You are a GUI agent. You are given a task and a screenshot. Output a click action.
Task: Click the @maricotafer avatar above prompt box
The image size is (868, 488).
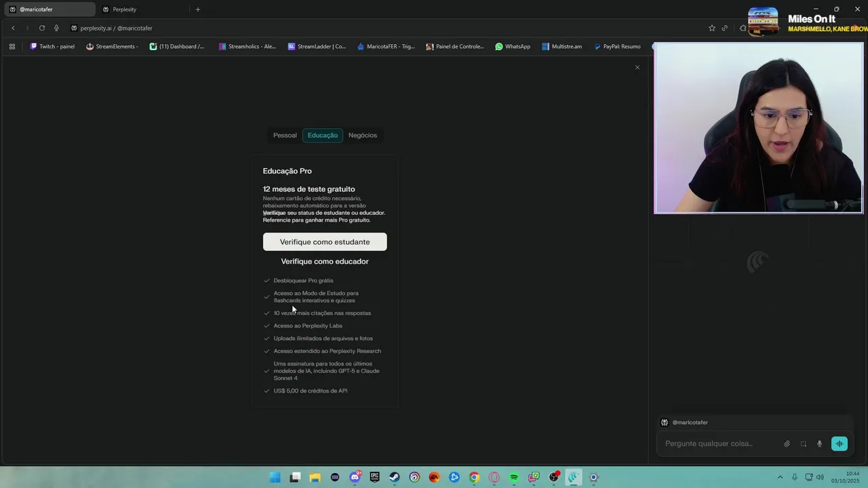point(665,422)
